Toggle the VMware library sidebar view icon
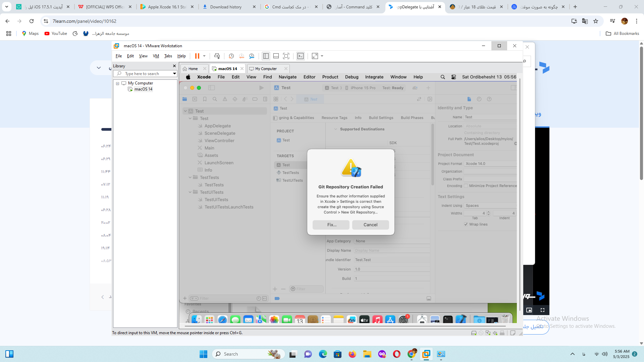644x362 pixels. tap(266, 56)
